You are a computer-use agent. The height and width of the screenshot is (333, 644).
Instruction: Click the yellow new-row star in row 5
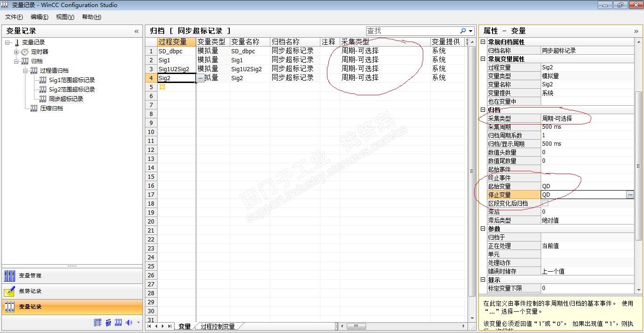coord(162,87)
